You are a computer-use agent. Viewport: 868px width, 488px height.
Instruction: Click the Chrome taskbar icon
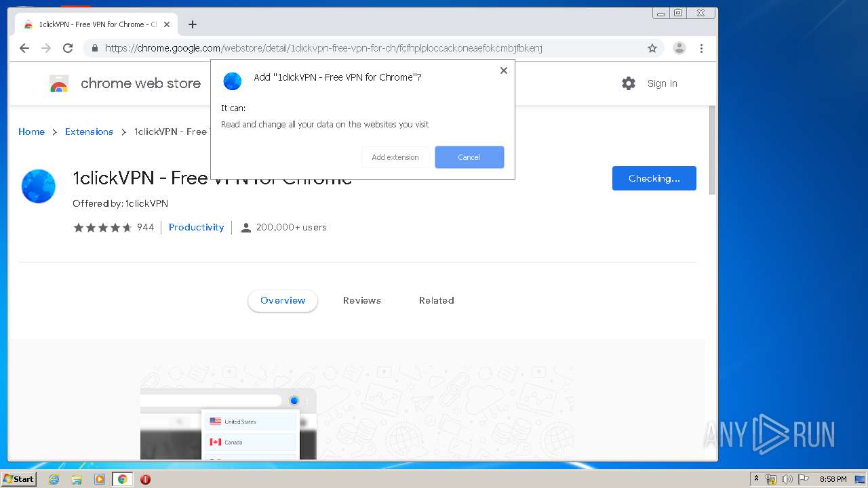click(122, 479)
